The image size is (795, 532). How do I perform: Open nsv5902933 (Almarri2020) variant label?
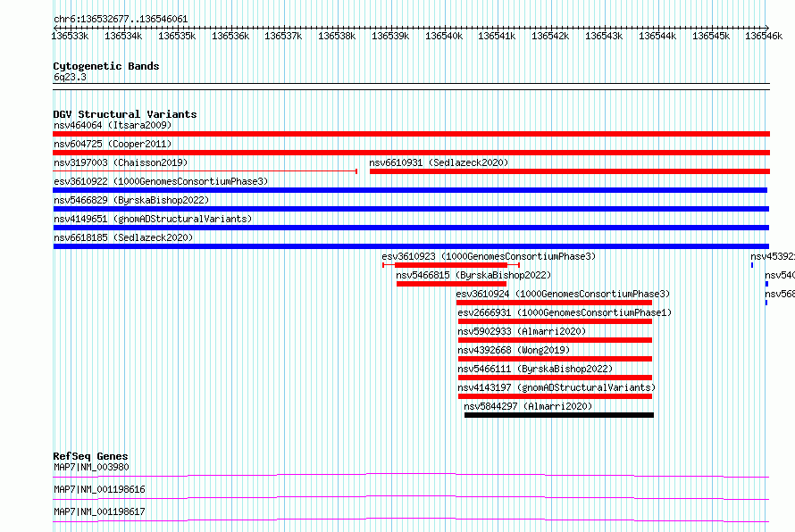click(x=522, y=331)
